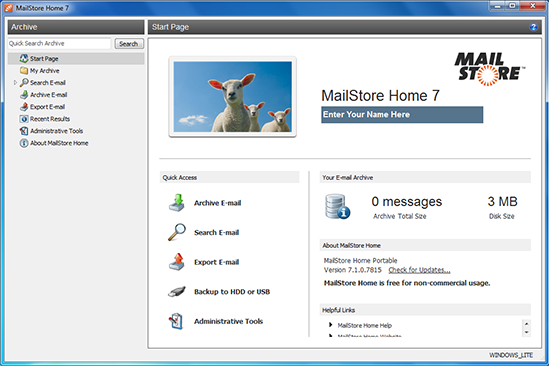Screen dimensions: 549x366
Task: Open Archive E-mail in the sidebar
Action: (48, 95)
